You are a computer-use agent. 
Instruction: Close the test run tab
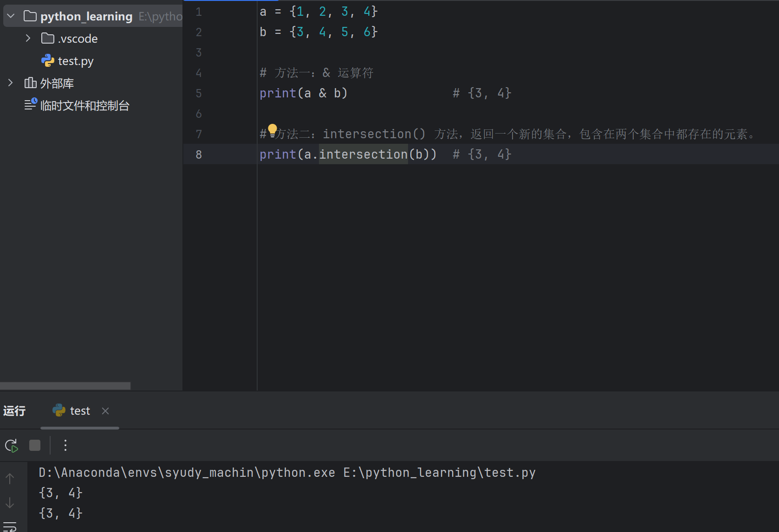coord(105,411)
